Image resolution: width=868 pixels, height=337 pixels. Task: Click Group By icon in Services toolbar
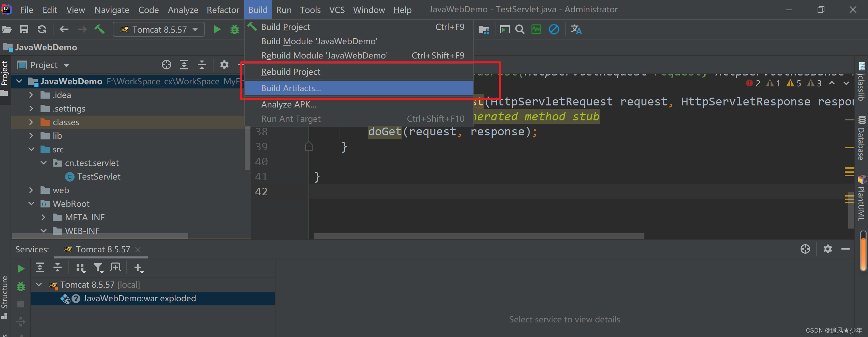pyautogui.click(x=81, y=268)
